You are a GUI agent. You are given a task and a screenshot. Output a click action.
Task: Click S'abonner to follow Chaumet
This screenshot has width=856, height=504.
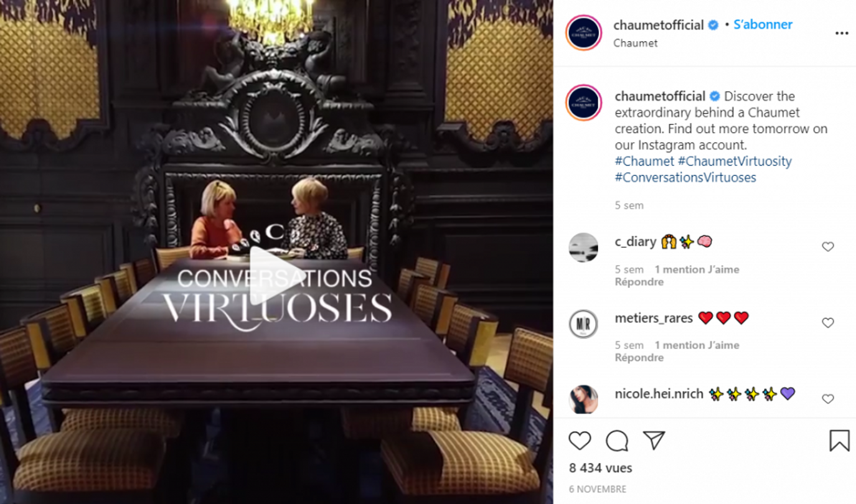(763, 25)
